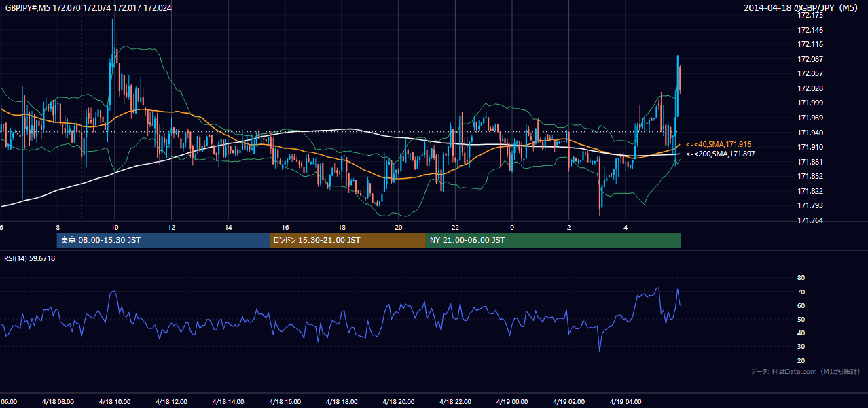
Task: Click the RSI(14) 59.6718 indicator label
Action: tap(30, 258)
